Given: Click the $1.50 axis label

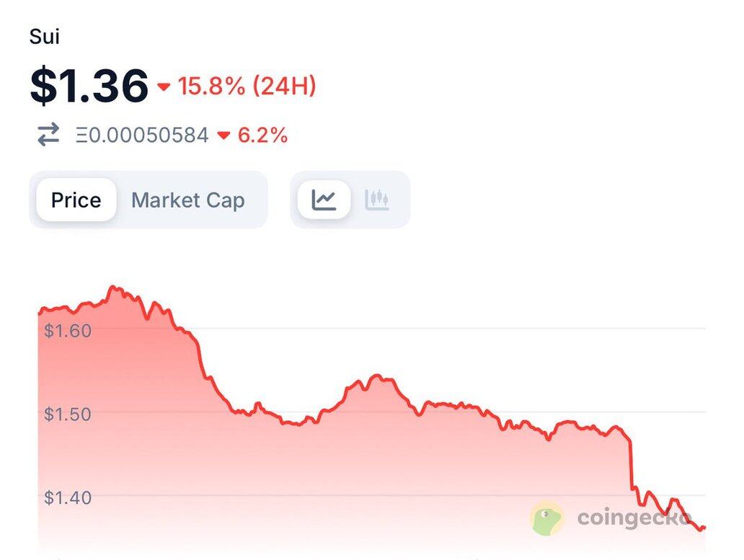Looking at the screenshot, I should tap(67, 414).
